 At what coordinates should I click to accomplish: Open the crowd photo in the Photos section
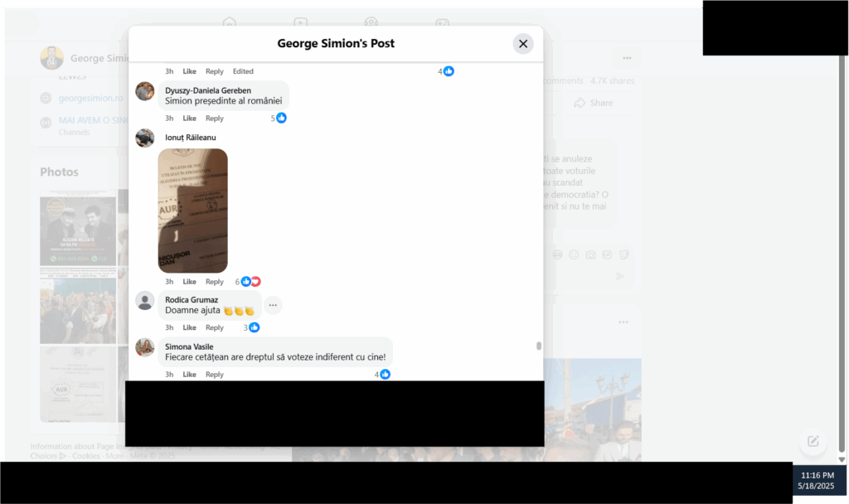78,306
